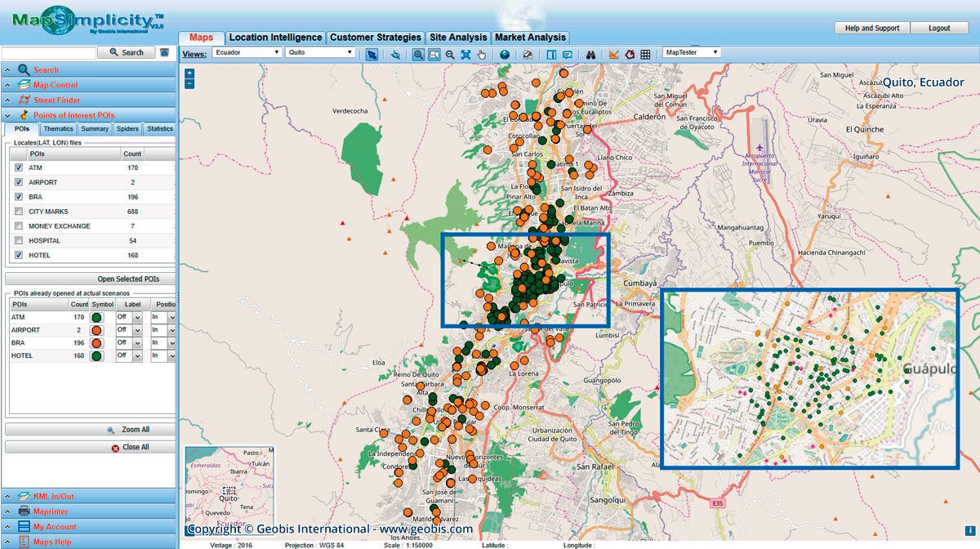The image size is (980, 549).
Task: Select the arrow pointer tool
Action: [x=372, y=54]
